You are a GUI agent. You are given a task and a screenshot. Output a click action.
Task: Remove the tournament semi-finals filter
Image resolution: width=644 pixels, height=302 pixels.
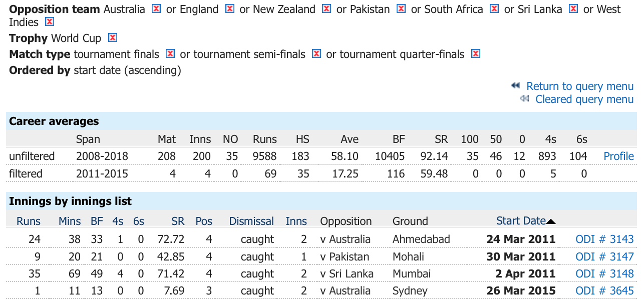[x=316, y=54]
